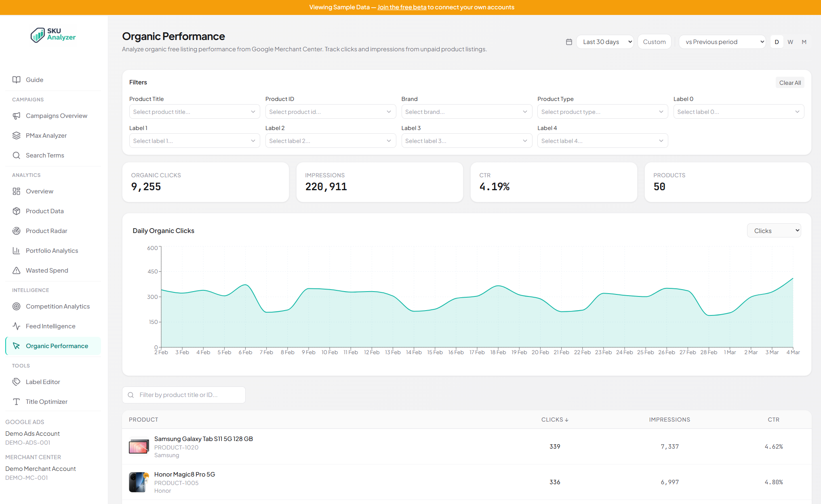Navigate to Feed Intelligence
Image resolution: width=821 pixels, height=504 pixels.
click(x=51, y=326)
